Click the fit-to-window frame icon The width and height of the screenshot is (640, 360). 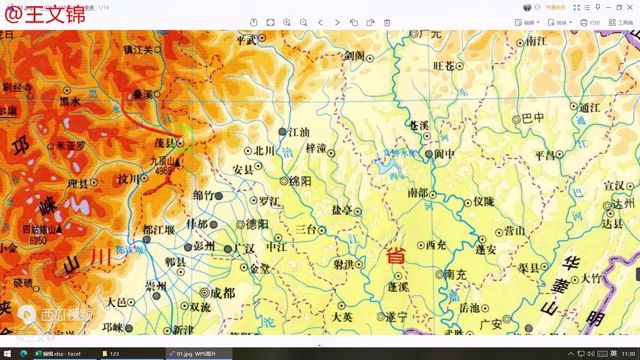coord(270,22)
